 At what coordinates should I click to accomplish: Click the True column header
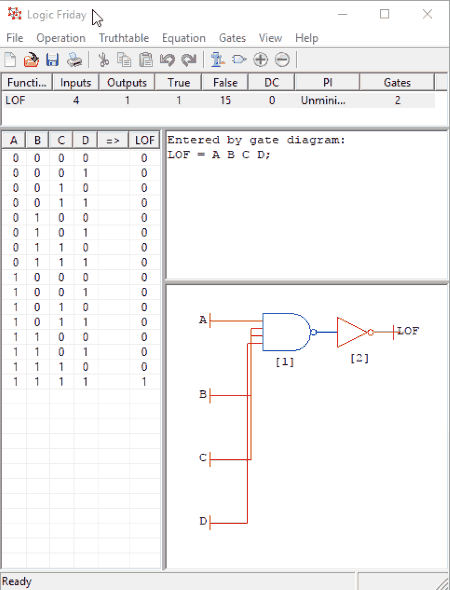tap(178, 82)
